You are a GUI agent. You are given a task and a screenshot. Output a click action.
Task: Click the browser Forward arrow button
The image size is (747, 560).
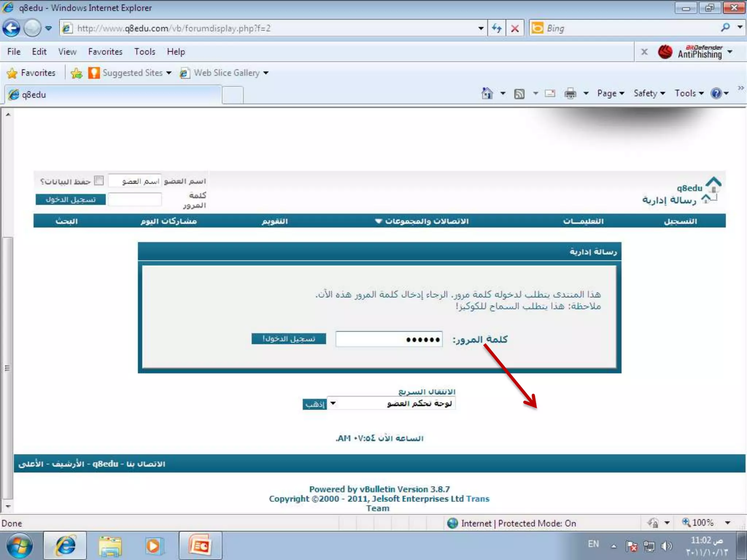32,28
